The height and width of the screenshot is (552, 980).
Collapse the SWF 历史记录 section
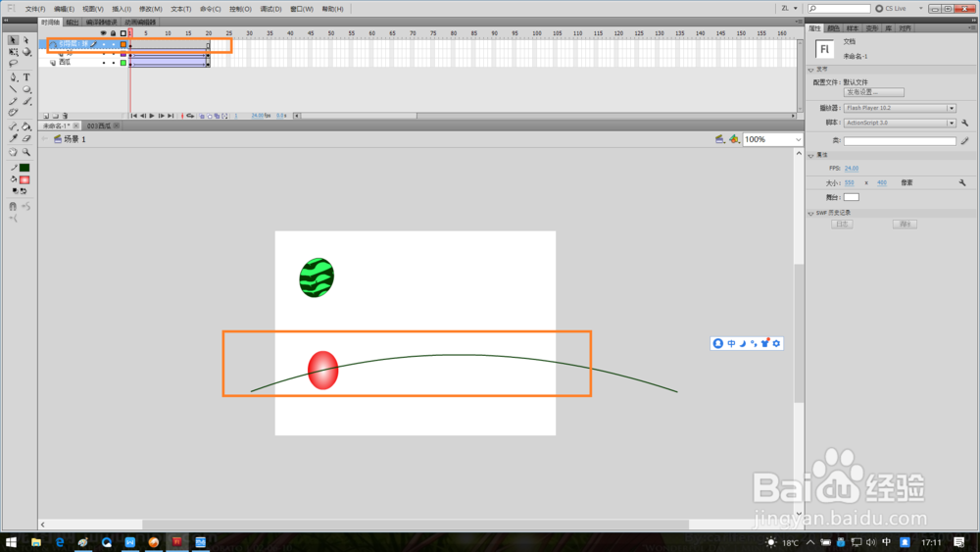pos(811,214)
